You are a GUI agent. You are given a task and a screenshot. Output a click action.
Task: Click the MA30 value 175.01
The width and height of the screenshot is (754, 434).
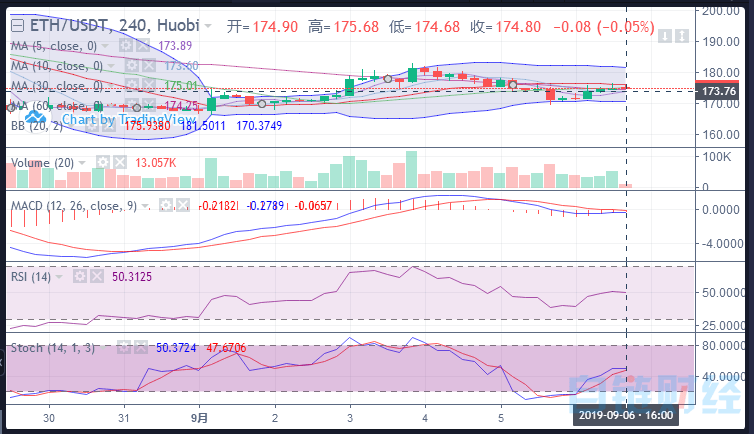coord(181,86)
